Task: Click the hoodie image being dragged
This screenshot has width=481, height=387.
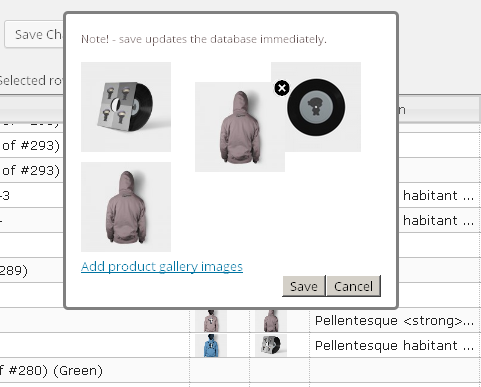Action: 240,127
